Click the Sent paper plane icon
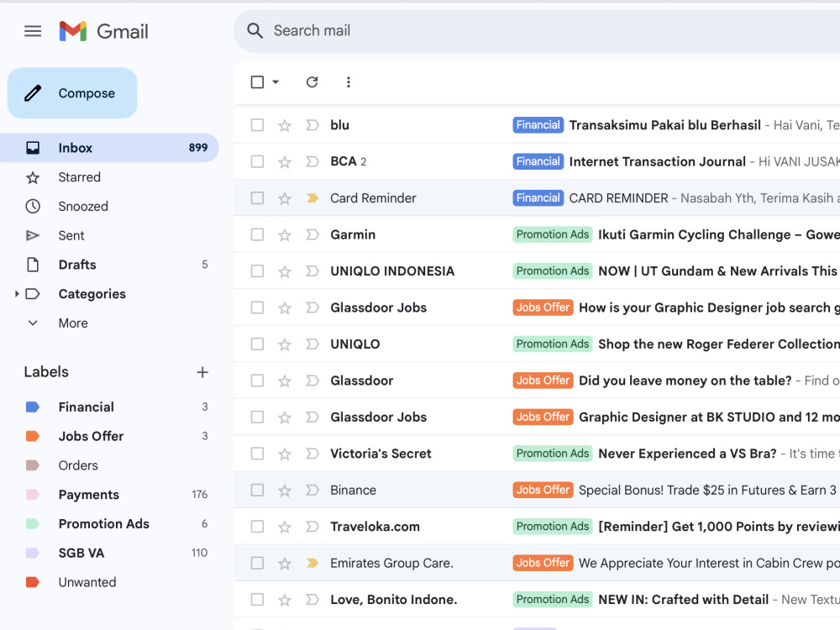This screenshot has width=840, height=630. (33, 235)
